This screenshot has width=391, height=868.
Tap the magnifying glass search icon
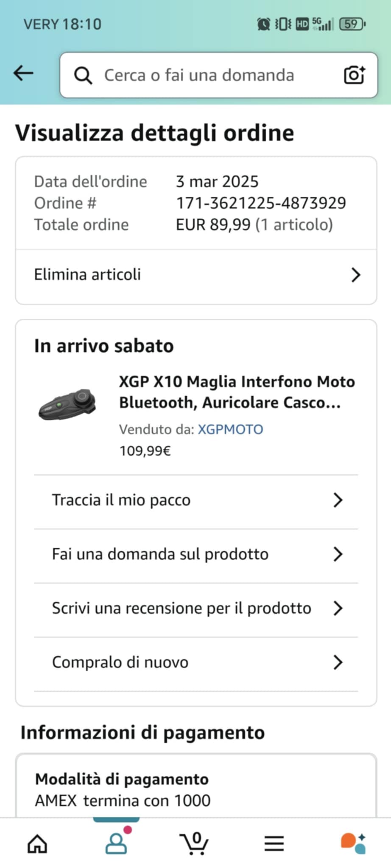(83, 75)
